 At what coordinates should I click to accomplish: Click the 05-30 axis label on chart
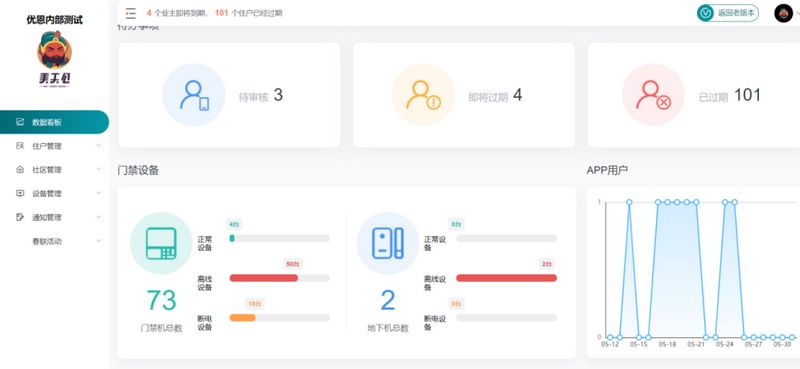click(782, 345)
